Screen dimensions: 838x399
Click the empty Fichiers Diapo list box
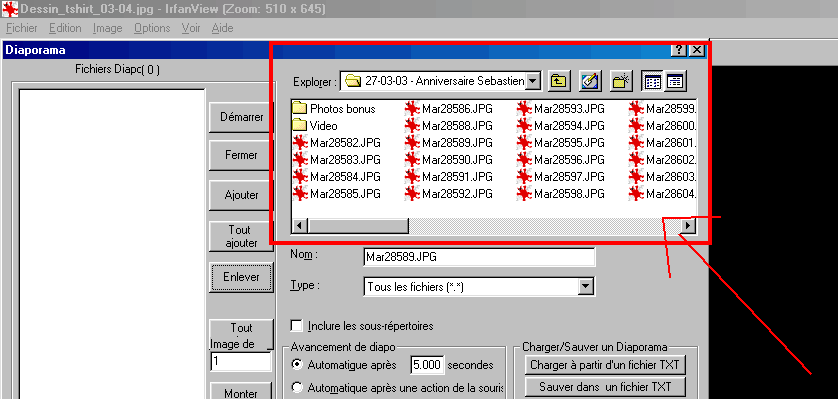pyautogui.click(x=112, y=244)
